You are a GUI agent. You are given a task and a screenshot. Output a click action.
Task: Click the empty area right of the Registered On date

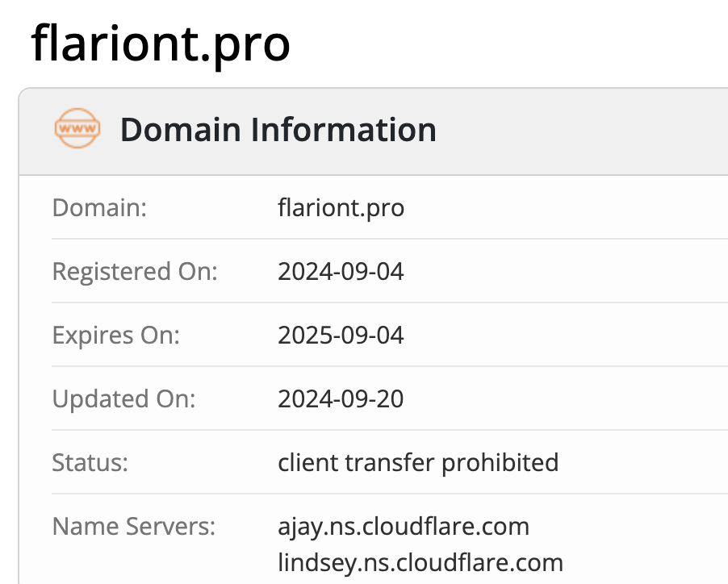click(566, 271)
